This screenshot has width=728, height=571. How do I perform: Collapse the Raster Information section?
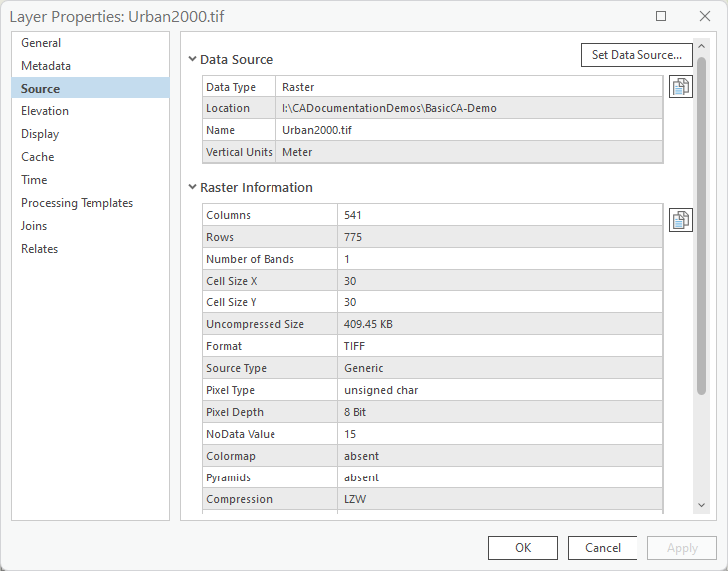pos(192,187)
